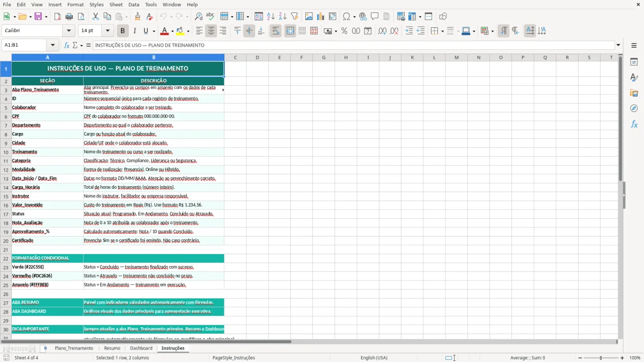Click the Zoom In plus button
The image size is (644, 362).
[x=623, y=358]
